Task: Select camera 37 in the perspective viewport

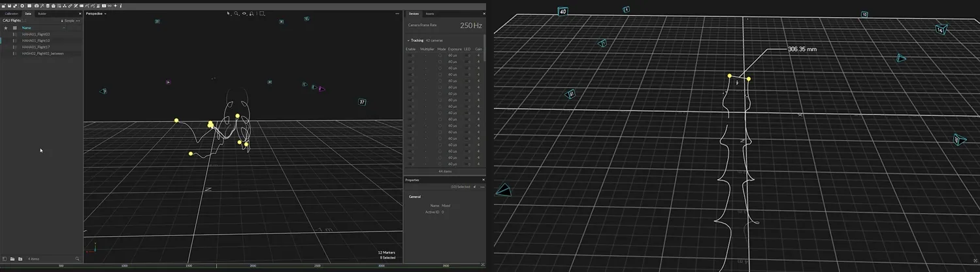Action: [x=362, y=102]
